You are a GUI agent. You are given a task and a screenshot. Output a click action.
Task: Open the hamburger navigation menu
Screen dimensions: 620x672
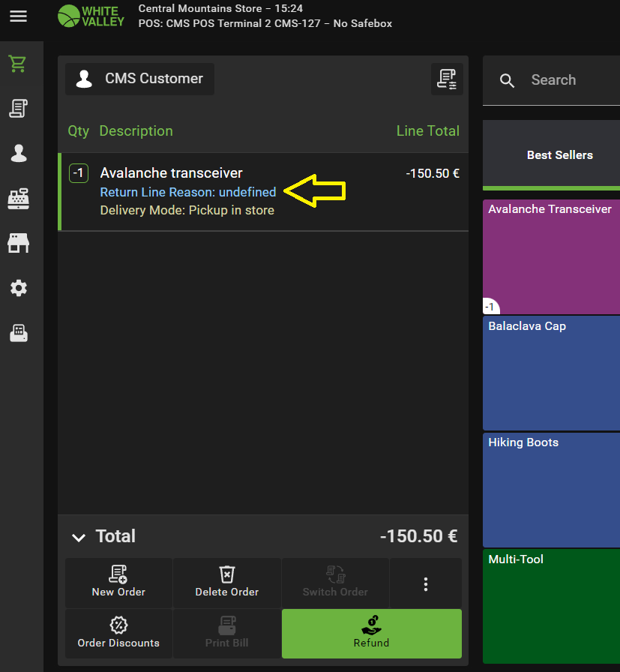pos(18,16)
